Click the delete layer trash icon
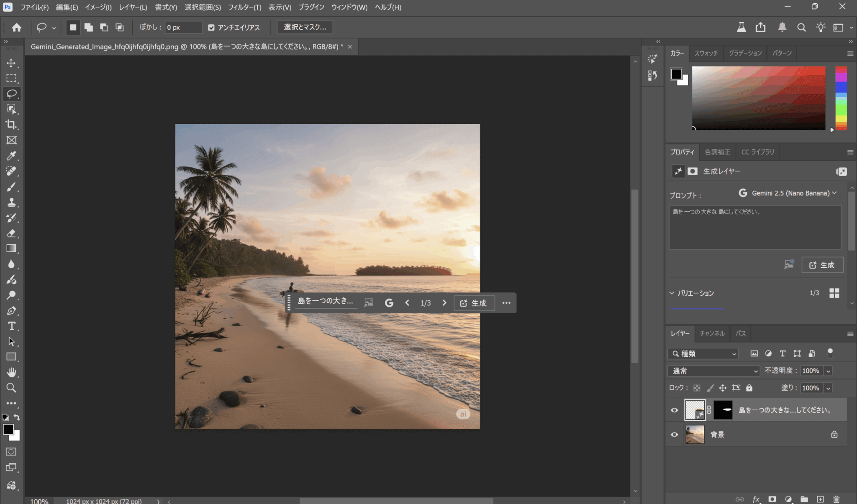The height and width of the screenshot is (504, 857). pyautogui.click(x=836, y=499)
